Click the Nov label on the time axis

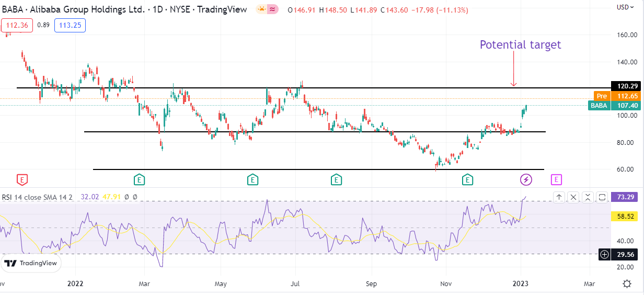click(446, 284)
